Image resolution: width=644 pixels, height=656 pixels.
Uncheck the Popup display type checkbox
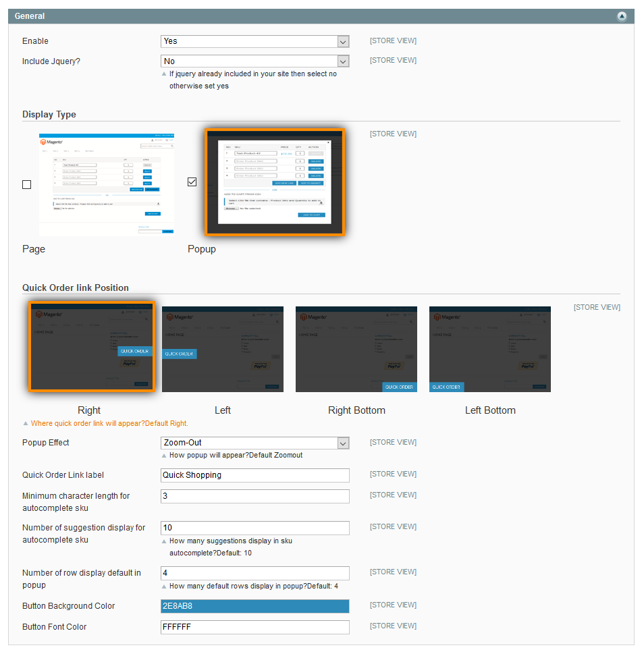(x=192, y=182)
